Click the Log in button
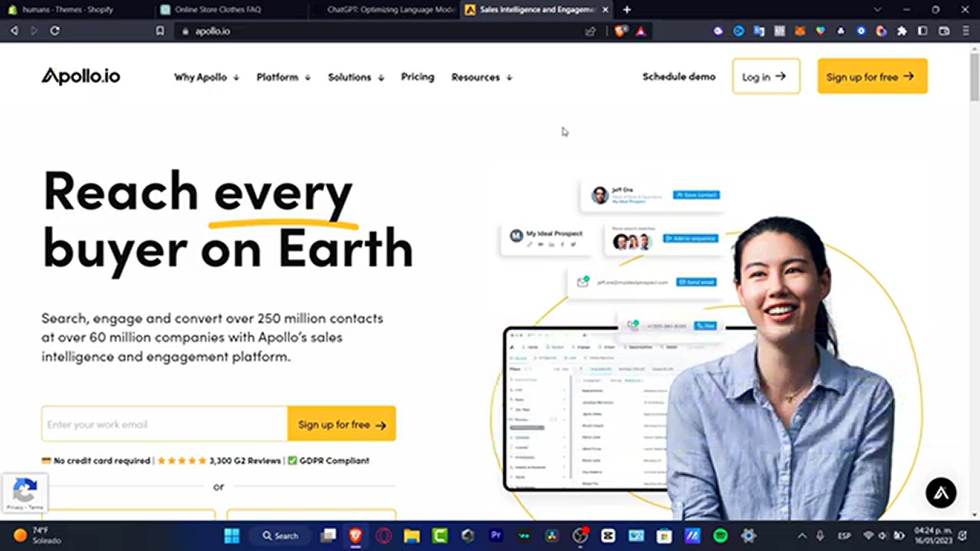Screen dimensions: 980x551 pos(766,76)
